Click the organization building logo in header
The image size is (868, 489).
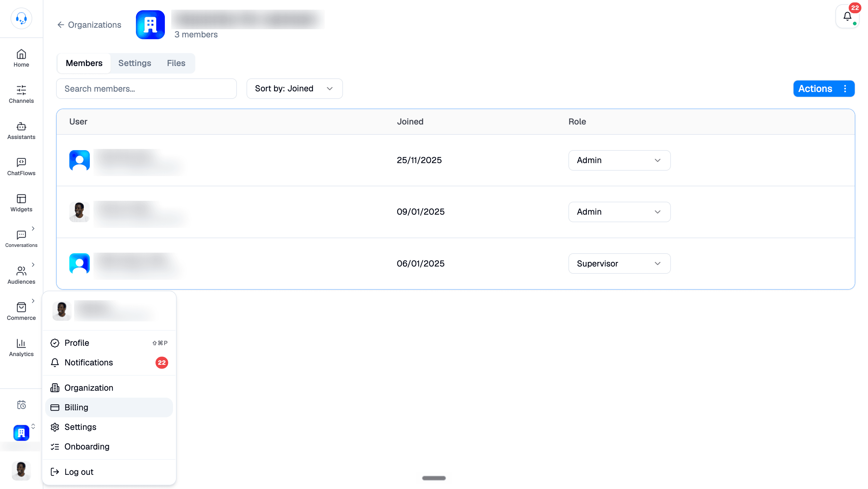150,25
